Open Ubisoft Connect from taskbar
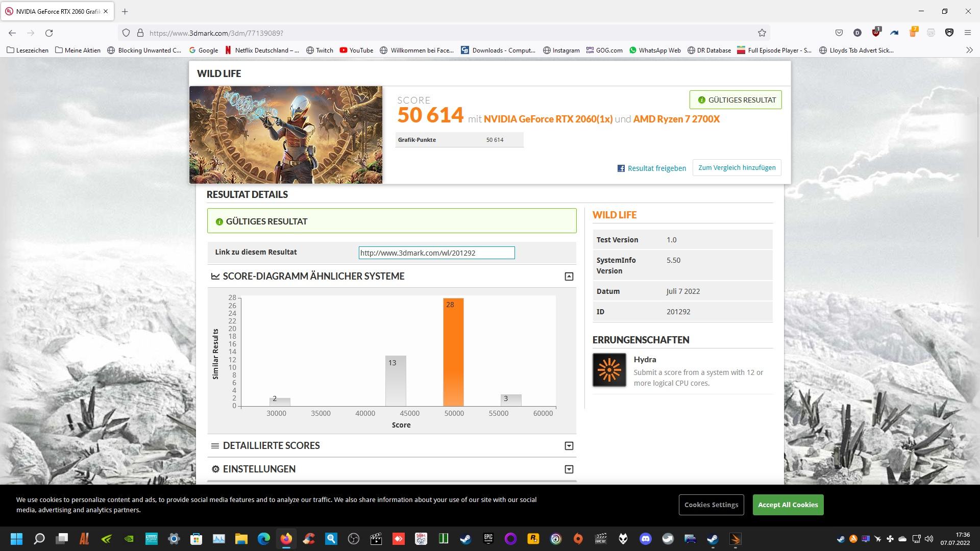980x551 pixels. coord(556,539)
